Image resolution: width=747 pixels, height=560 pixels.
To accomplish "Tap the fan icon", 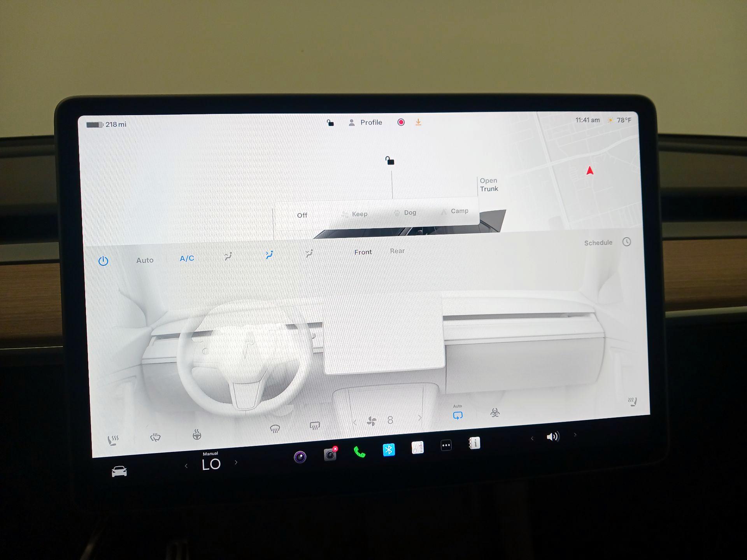I will (x=372, y=421).
